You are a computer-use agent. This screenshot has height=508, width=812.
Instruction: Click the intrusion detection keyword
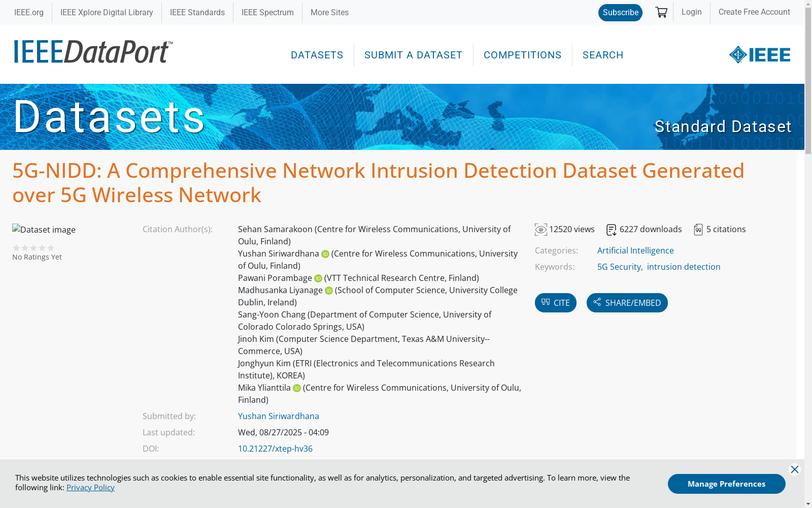click(x=684, y=267)
